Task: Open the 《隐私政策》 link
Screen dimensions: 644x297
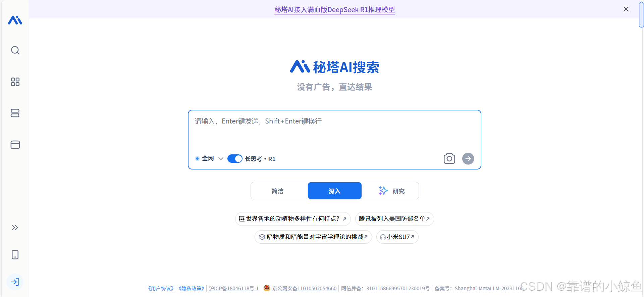Action: click(x=192, y=289)
